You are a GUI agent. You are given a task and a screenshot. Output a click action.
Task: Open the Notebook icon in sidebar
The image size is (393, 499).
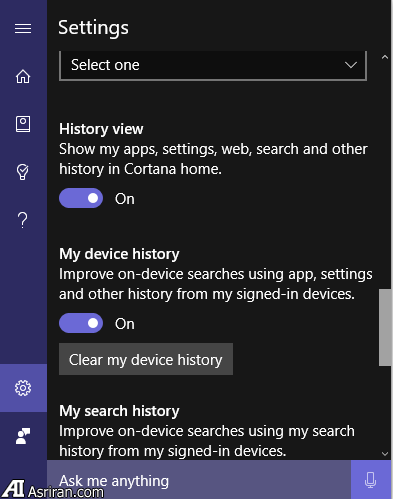tap(23, 124)
